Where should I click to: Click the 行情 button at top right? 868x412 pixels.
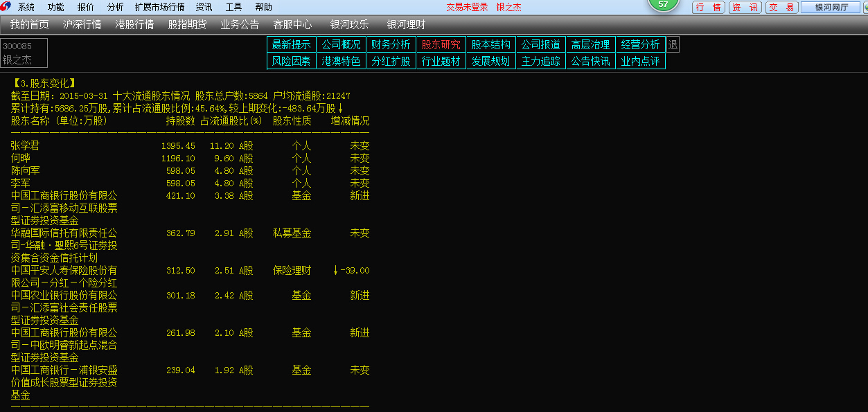(709, 7)
